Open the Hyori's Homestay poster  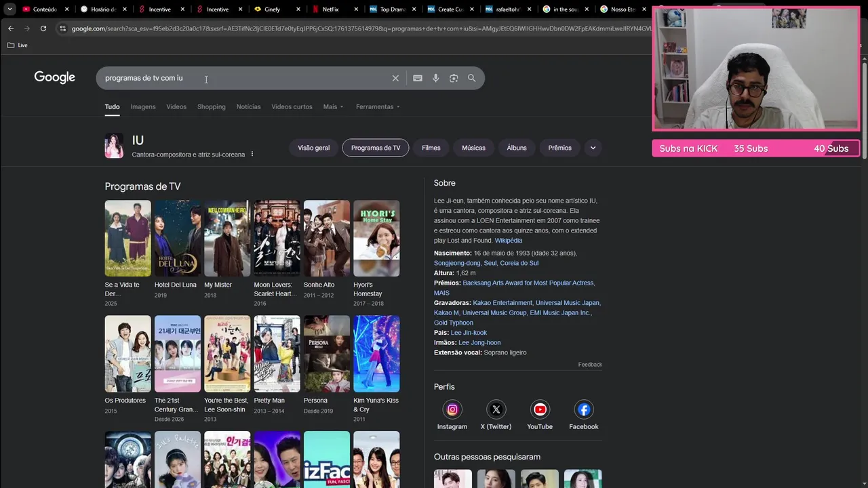click(376, 238)
